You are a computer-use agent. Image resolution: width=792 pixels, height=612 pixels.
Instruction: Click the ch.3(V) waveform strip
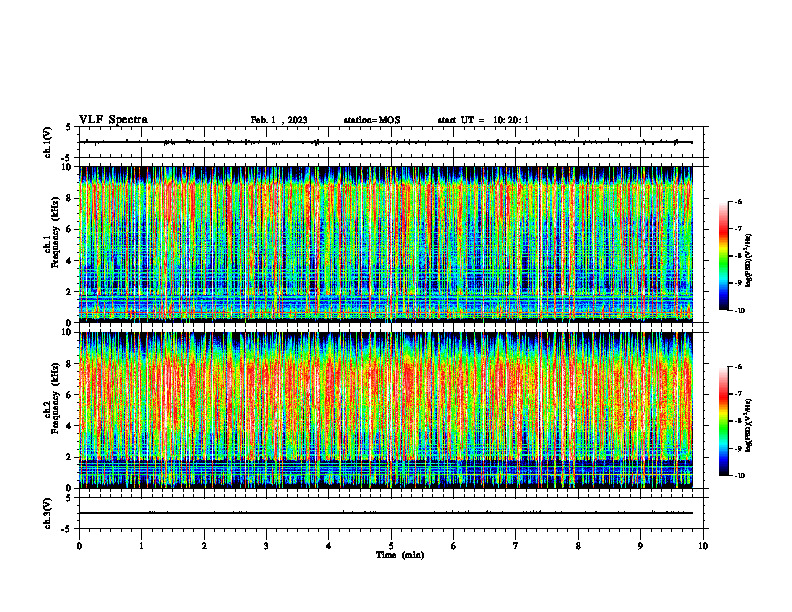(391, 513)
